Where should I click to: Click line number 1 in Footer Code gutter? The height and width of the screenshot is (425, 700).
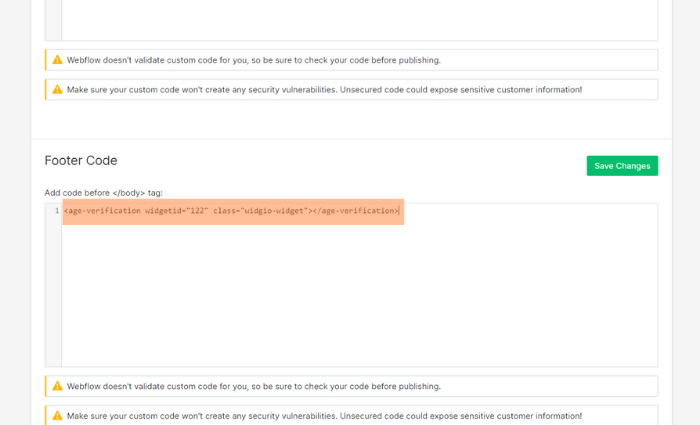57,211
